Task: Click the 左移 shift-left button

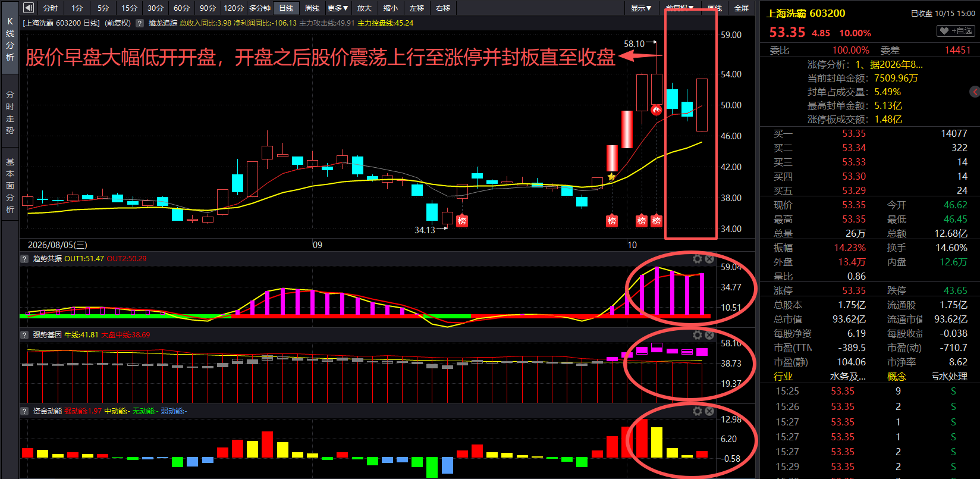Action: [417, 8]
